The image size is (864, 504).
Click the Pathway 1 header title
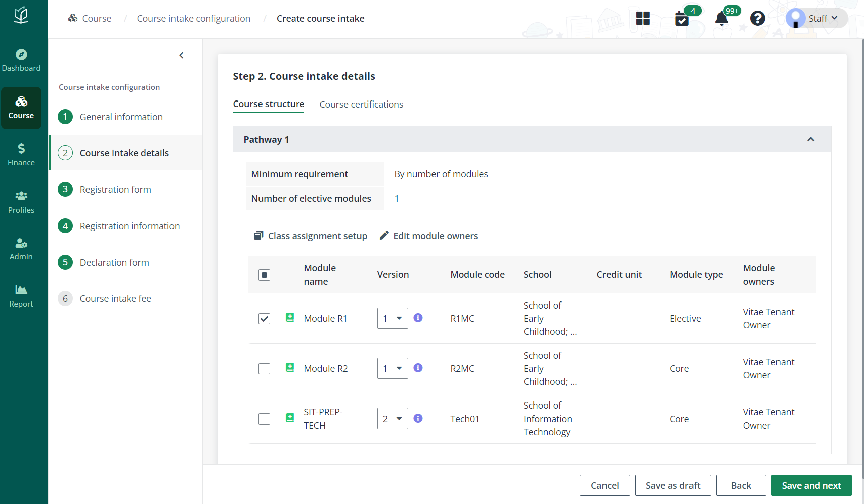point(266,139)
